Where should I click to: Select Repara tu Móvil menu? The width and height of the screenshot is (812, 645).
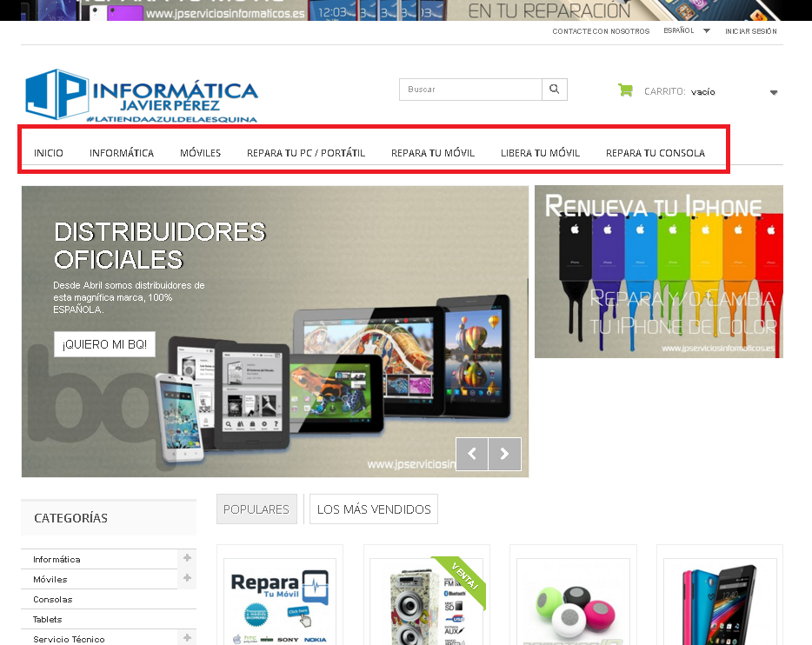(x=433, y=153)
